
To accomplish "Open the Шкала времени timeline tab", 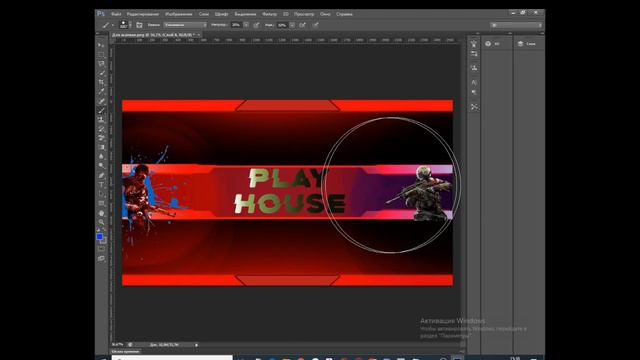I will click(x=126, y=351).
